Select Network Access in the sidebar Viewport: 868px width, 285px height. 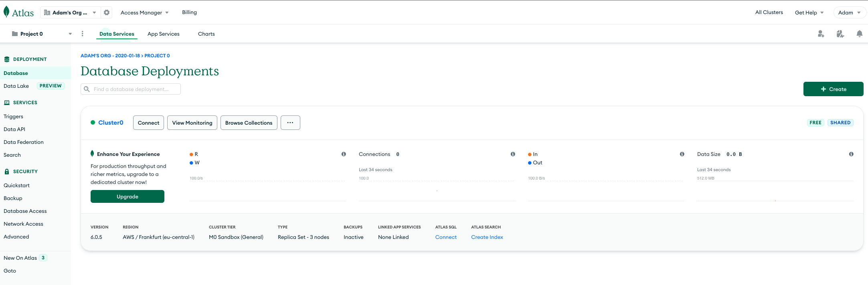click(x=23, y=224)
